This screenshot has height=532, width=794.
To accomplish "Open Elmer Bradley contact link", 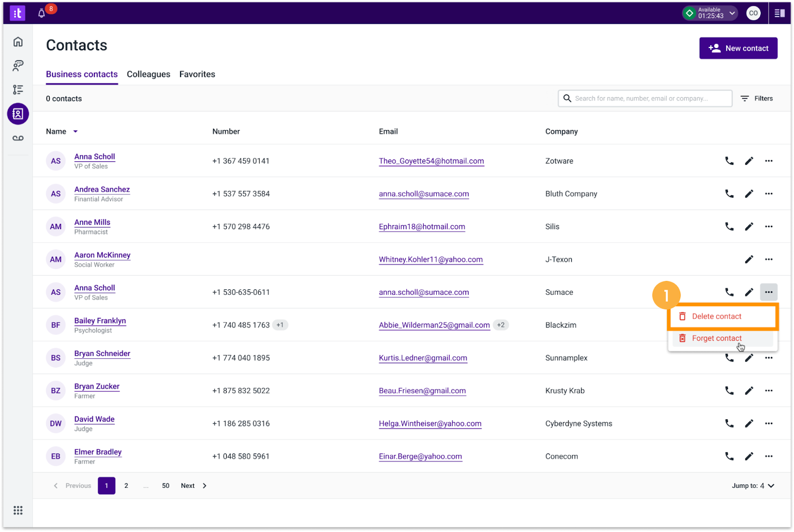I will [x=98, y=452].
